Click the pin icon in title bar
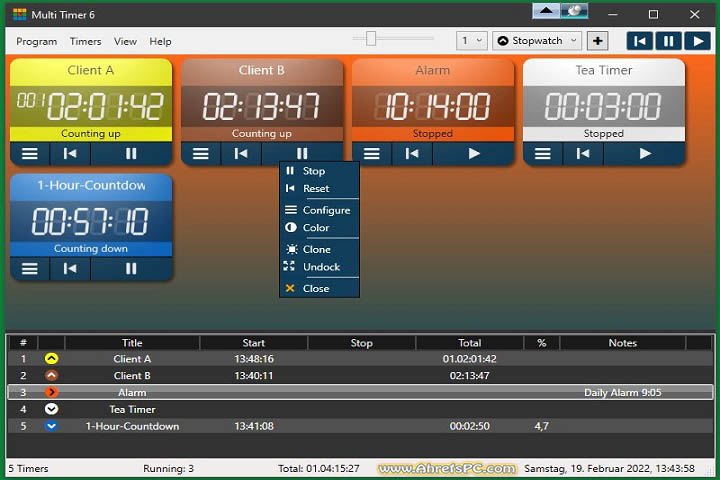Screen dimensions: 720x480 coord(574,11)
